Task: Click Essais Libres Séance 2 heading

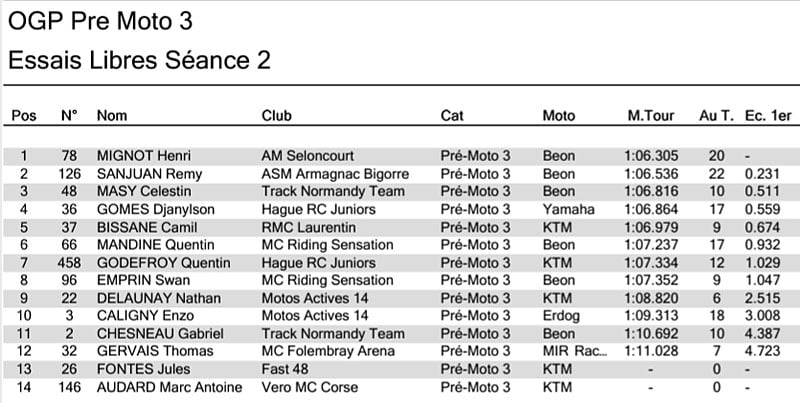Action: 139,61
